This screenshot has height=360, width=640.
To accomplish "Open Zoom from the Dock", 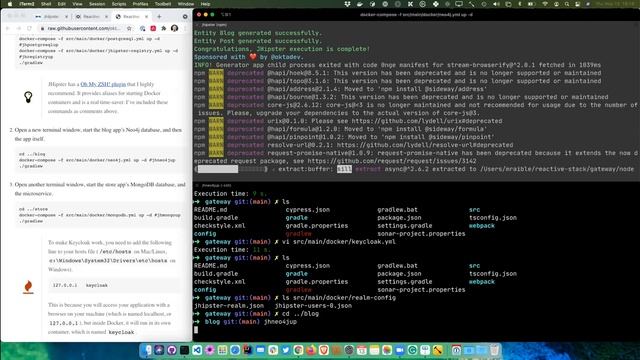I will (400, 350).
